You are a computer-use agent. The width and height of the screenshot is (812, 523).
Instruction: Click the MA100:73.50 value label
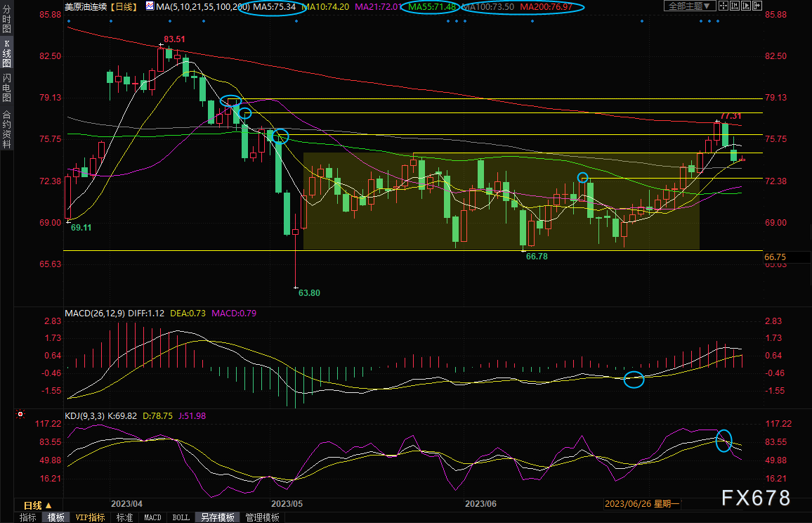click(x=487, y=7)
